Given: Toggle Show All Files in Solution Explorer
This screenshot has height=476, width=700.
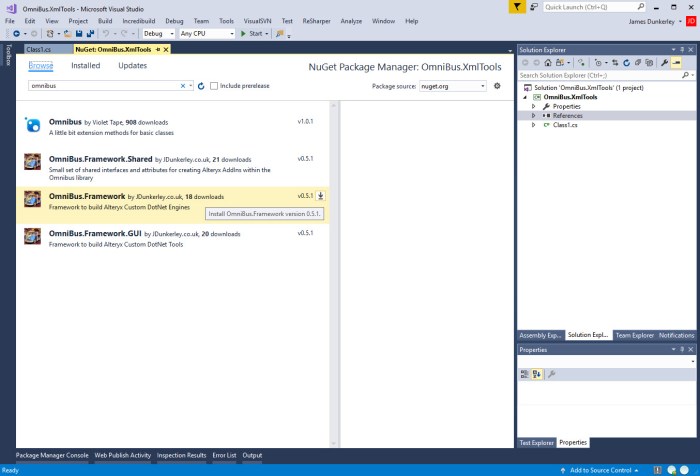Looking at the screenshot, I should (x=649, y=63).
